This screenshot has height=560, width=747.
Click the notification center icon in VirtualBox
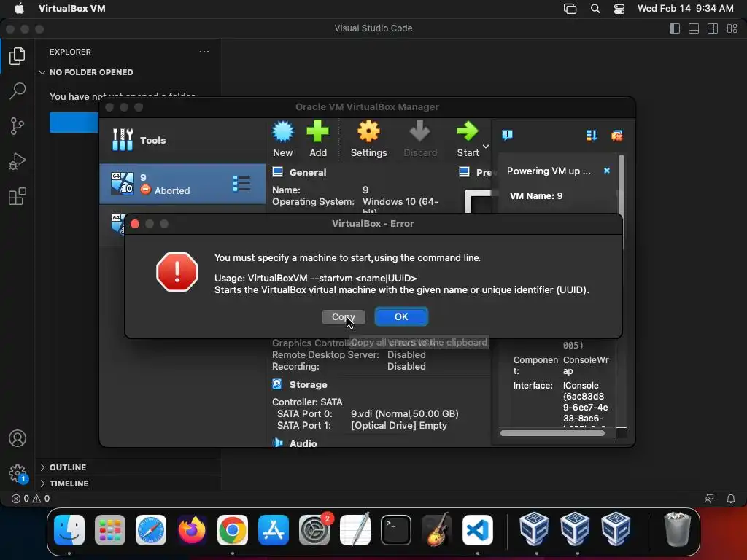(x=508, y=135)
